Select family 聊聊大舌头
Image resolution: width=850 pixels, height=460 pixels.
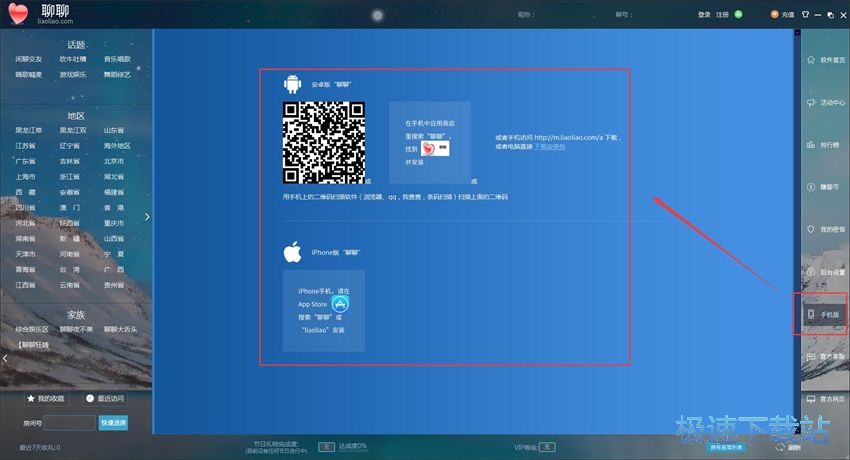point(120,329)
